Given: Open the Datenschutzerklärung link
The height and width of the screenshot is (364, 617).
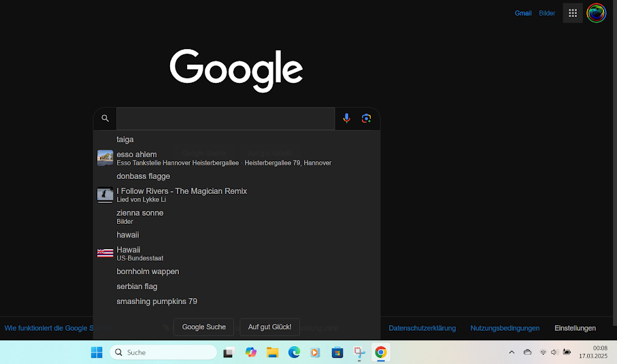Looking at the screenshot, I should [422, 328].
